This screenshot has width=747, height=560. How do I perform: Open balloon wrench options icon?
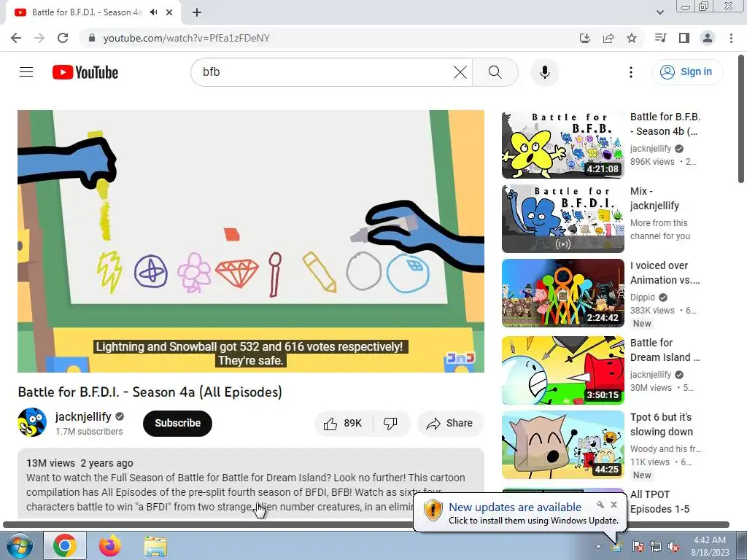click(600, 505)
